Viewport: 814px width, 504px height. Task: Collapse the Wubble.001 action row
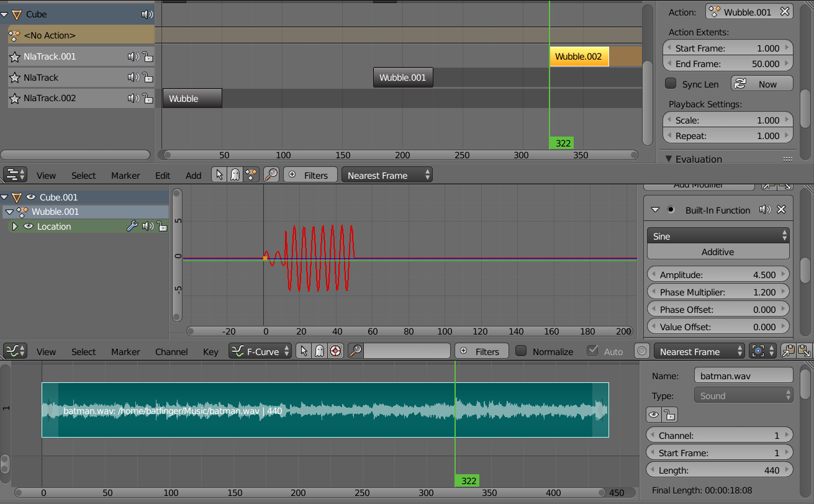tap(9, 212)
